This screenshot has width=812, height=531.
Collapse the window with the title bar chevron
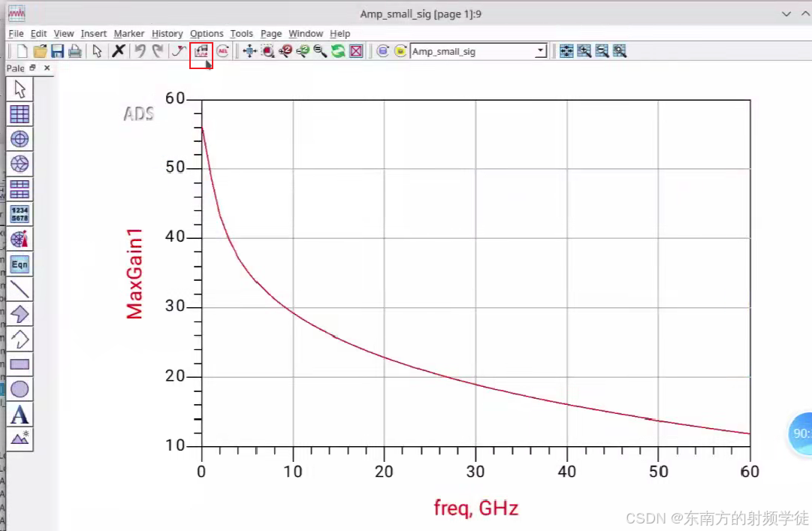tap(786, 14)
